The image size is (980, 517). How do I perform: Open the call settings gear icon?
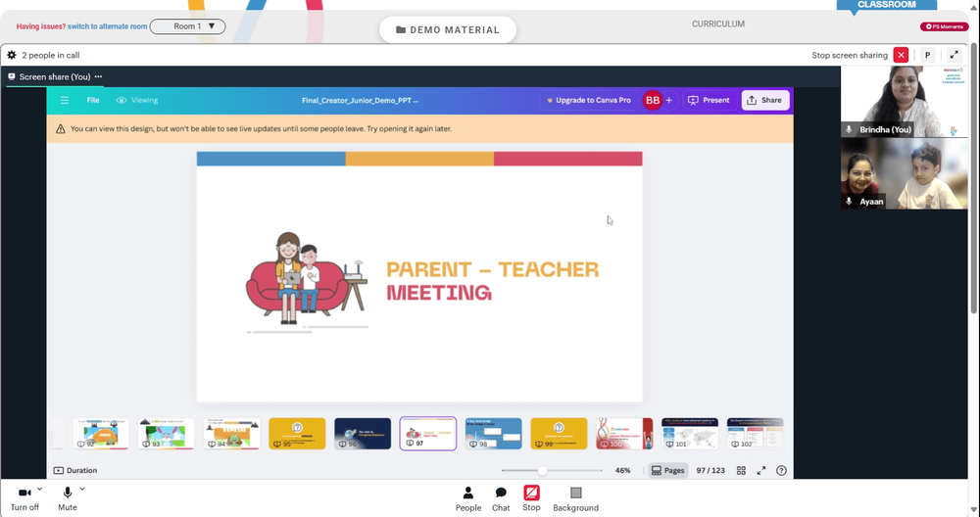pyautogui.click(x=11, y=55)
